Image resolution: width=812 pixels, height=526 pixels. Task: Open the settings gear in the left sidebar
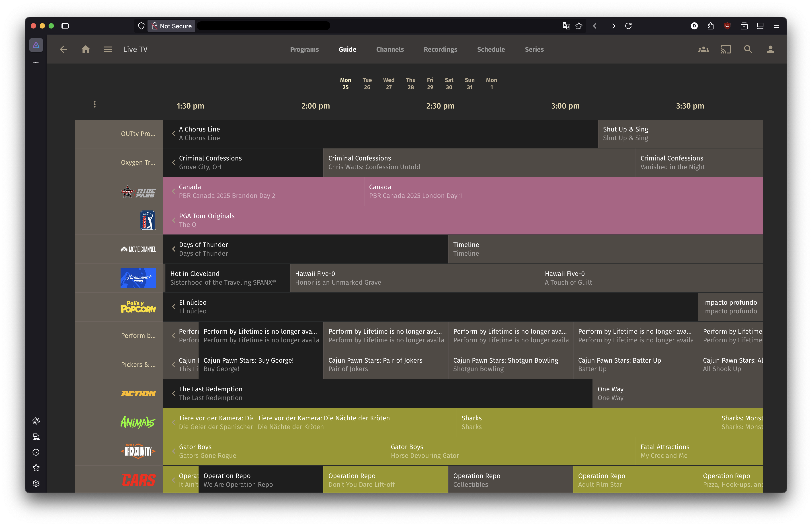coord(36,483)
